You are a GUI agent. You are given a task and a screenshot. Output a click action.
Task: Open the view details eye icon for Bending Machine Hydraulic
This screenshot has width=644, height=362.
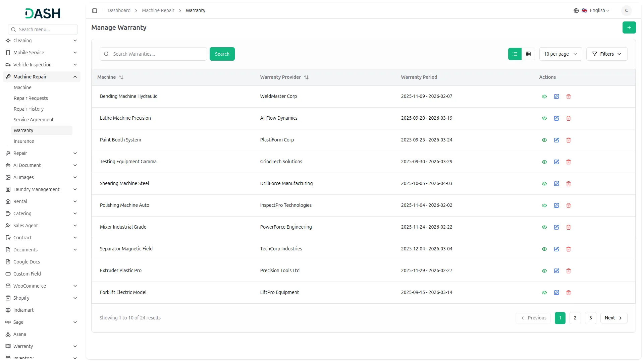click(544, 97)
